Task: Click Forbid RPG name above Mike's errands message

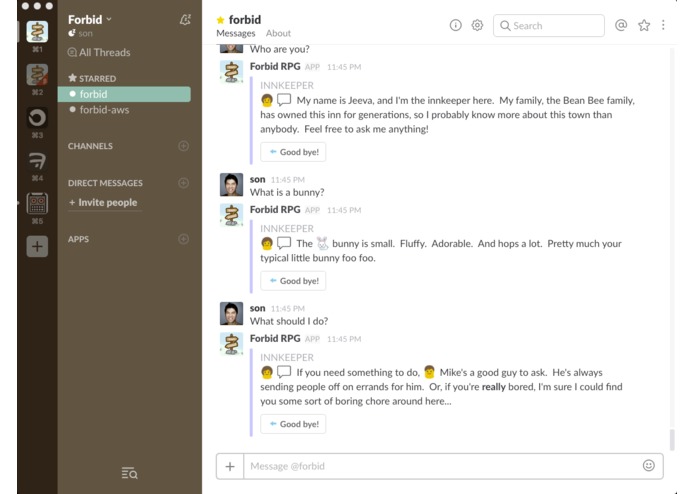Action: (x=275, y=338)
